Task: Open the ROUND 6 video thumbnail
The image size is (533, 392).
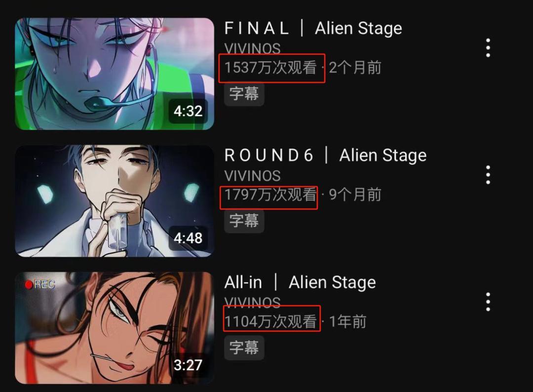Action: click(x=114, y=201)
